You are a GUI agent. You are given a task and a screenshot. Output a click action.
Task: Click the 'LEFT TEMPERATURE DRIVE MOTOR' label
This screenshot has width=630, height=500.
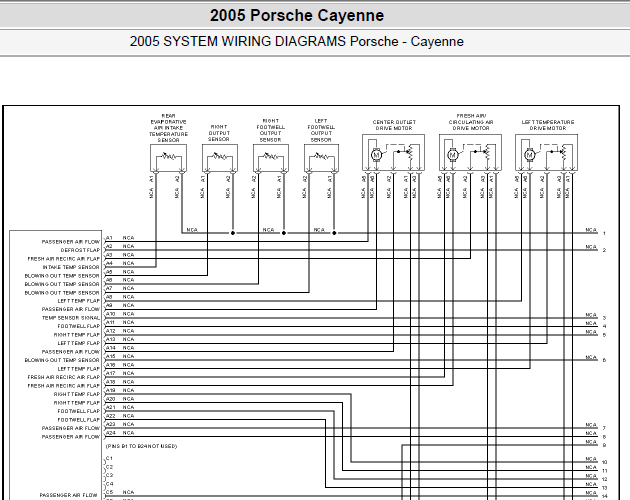(x=548, y=125)
